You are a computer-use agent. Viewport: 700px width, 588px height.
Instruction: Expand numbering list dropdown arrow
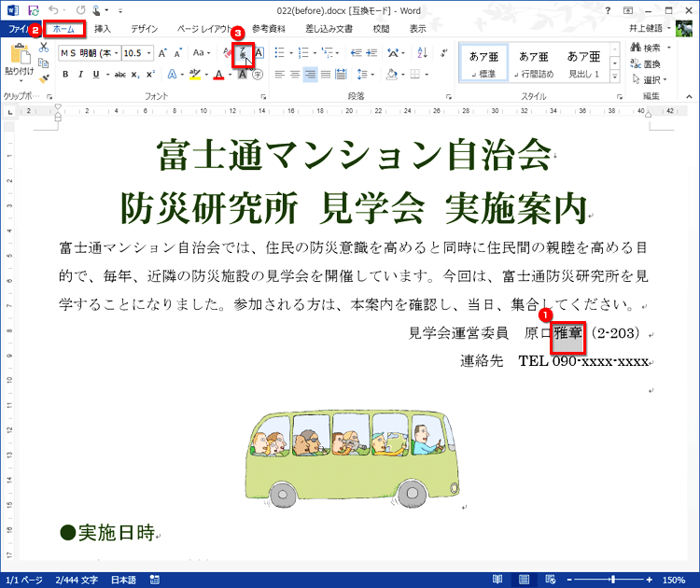click(x=315, y=53)
